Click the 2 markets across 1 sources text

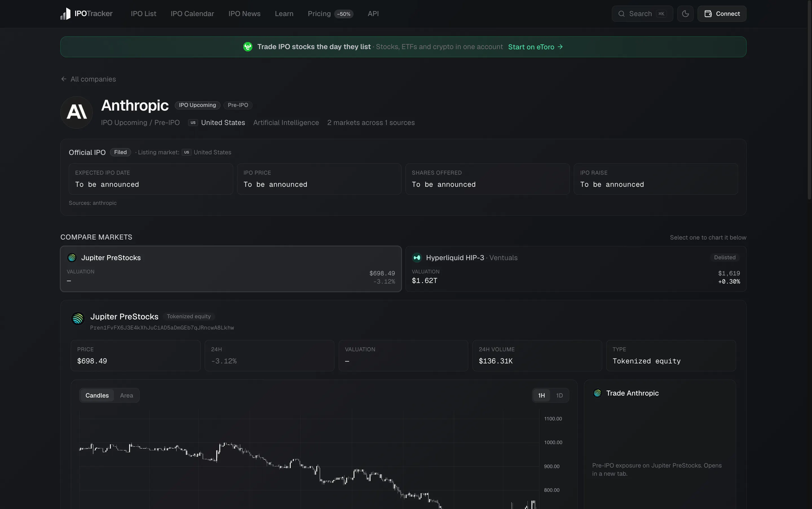click(x=371, y=123)
